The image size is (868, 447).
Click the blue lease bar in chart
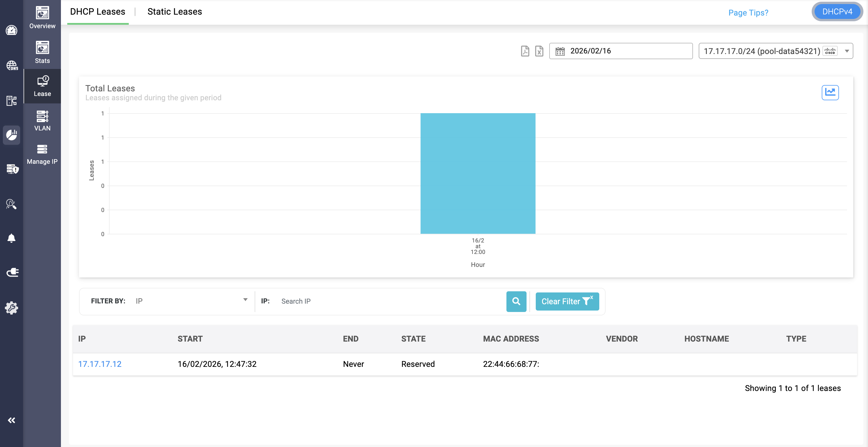coord(477,174)
